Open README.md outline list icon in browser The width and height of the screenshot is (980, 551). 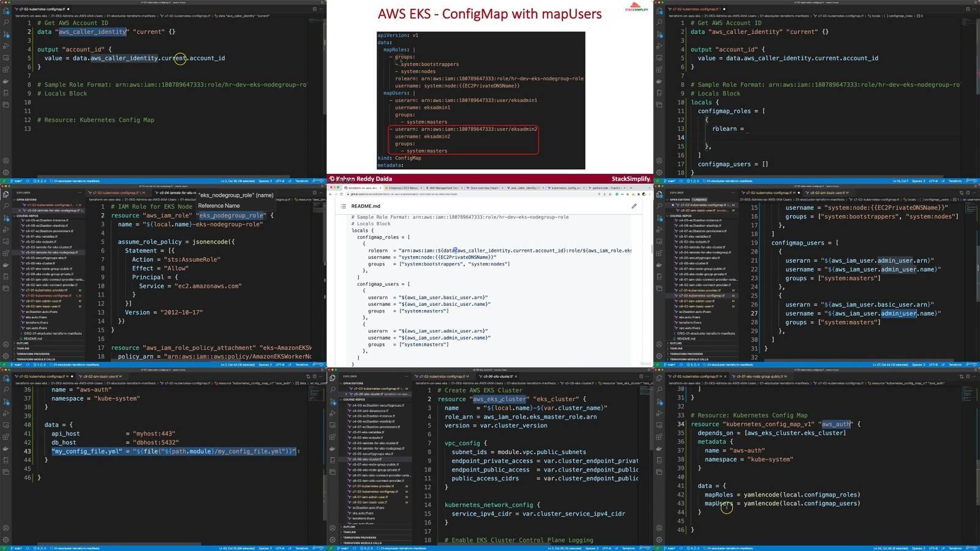coord(343,206)
